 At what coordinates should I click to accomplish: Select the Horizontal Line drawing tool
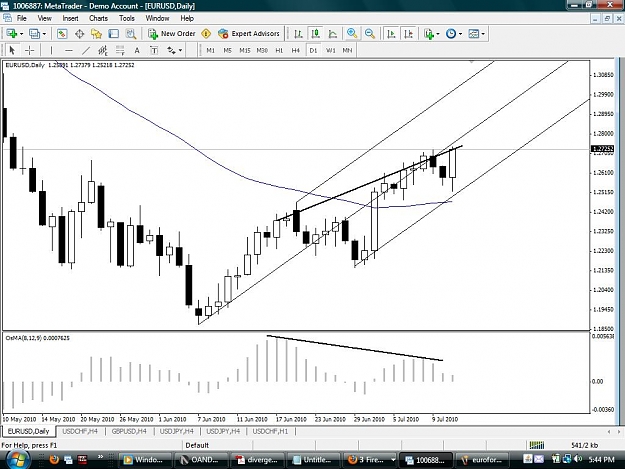[x=69, y=50]
